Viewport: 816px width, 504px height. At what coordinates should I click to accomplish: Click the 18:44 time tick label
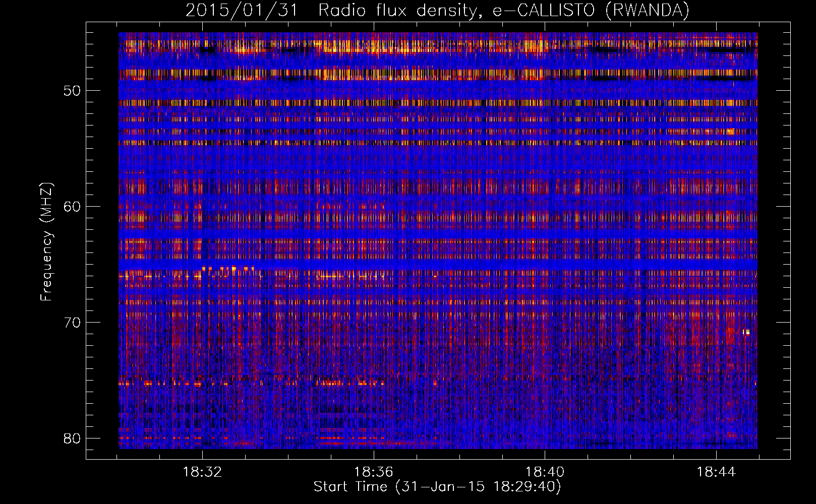716,472
